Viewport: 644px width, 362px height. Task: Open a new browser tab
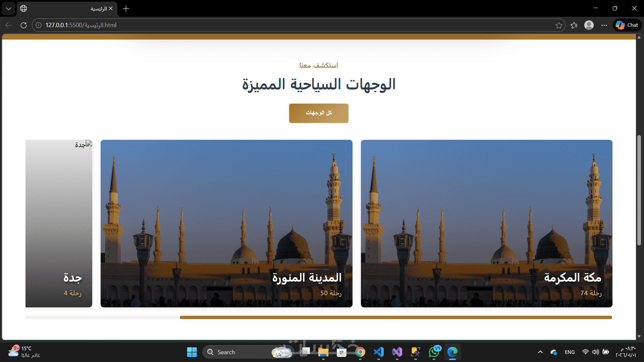pos(126,9)
